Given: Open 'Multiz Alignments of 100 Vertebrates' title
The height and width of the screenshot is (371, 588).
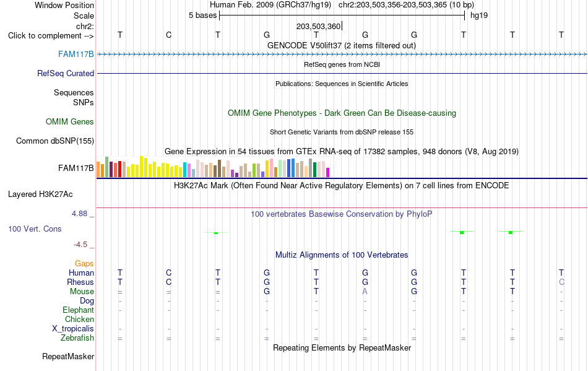Looking at the screenshot, I should (x=342, y=255).
